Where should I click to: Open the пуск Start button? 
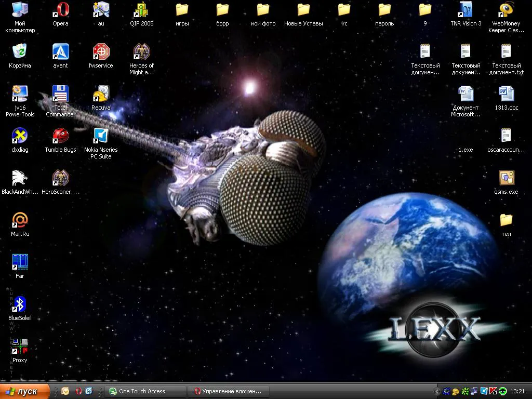click(24, 392)
